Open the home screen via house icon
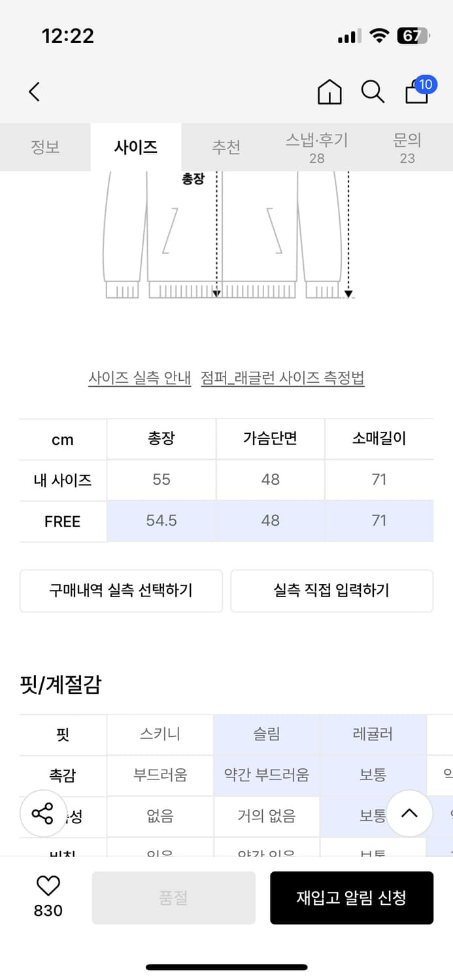The height and width of the screenshot is (980, 453). point(329,92)
